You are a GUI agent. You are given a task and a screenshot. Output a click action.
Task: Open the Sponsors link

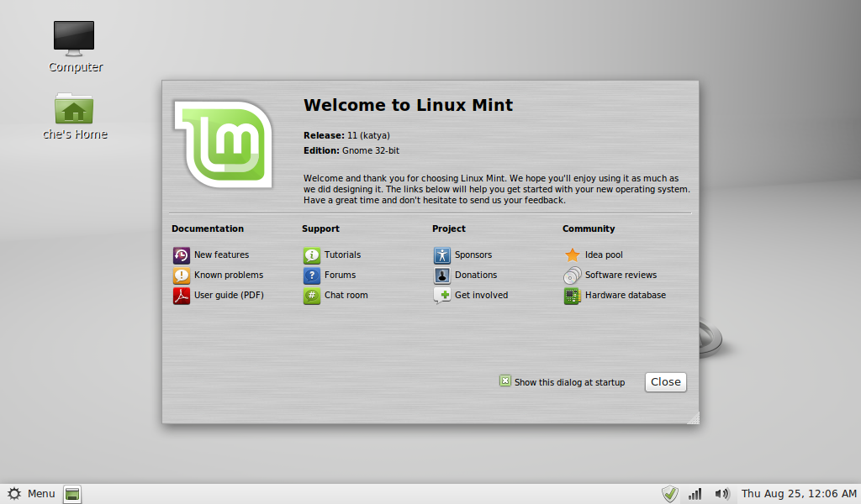coord(473,255)
